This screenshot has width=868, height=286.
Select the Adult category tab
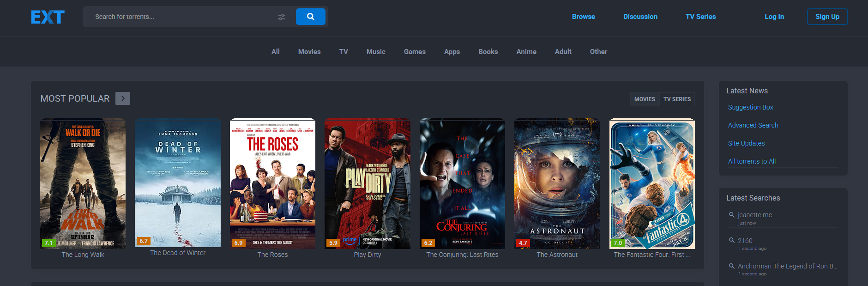tap(563, 52)
